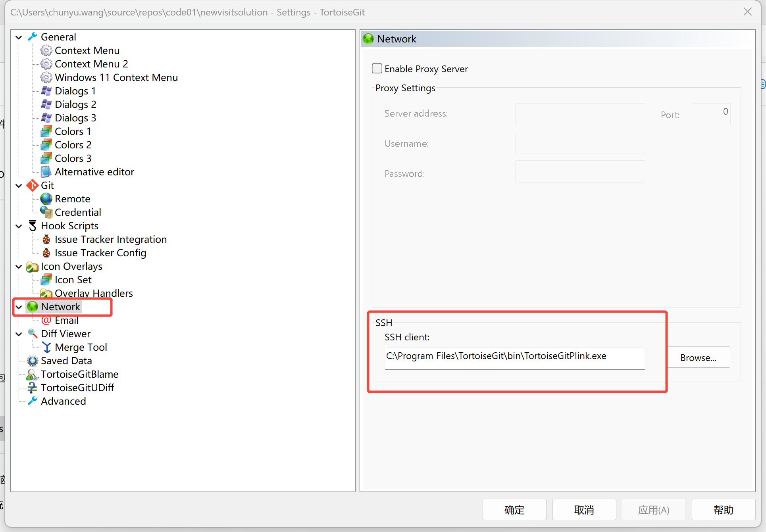
Task: Click the Network globe icon in the right panel header
Action: (x=368, y=38)
